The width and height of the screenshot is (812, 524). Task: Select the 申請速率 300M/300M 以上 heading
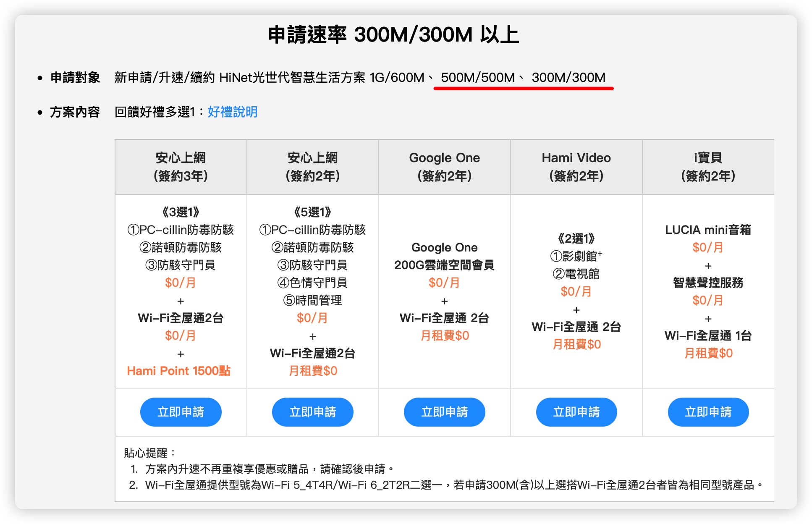[x=393, y=34]
